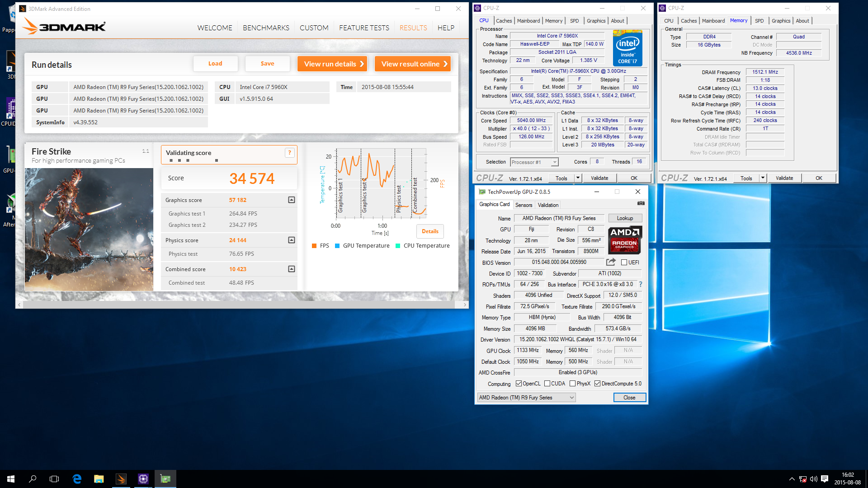Screen dimensions: 868x488
Task: Collapse the Physics score section
Action: click(x=292, y=240)
